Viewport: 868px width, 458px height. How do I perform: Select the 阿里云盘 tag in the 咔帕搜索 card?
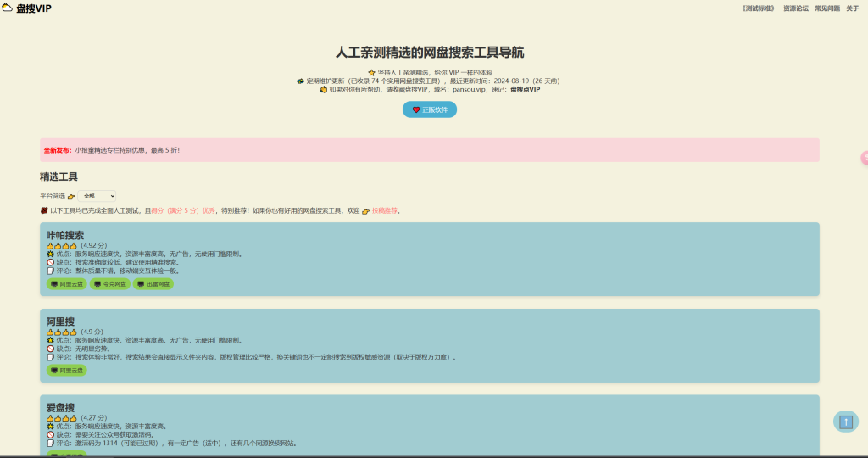(66, 284)
